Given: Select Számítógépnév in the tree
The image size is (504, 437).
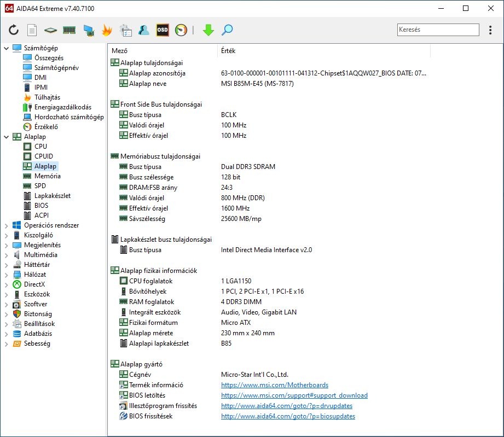Looking at the screenshot, I should tap(56, 68).
